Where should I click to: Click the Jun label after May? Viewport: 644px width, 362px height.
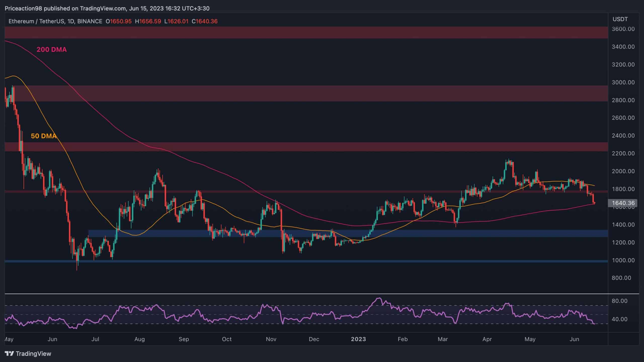[52, 339]
